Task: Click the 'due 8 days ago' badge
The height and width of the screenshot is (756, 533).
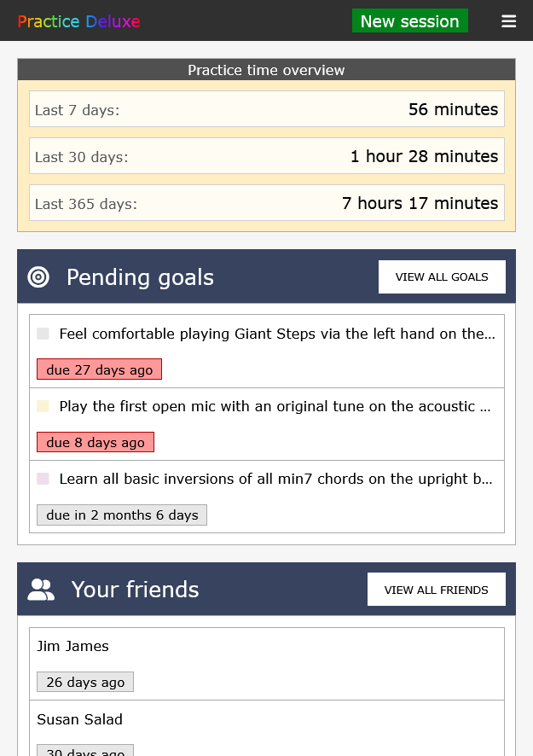Action: coord(96,442)
